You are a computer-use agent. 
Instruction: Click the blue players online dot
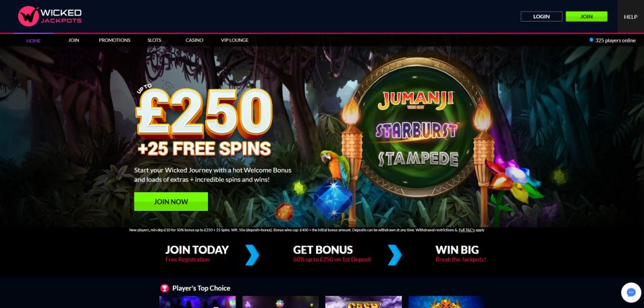[591, 40]
